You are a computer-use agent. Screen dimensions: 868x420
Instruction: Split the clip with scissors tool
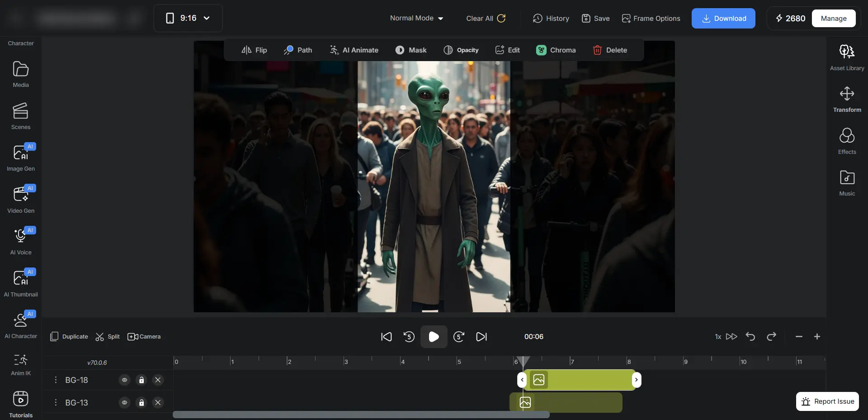108,337
